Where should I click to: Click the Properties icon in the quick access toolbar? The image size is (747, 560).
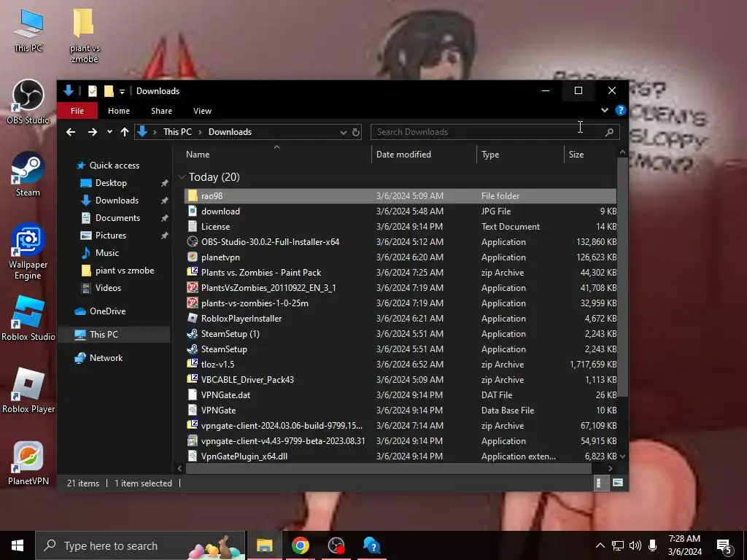pos(93,91)
